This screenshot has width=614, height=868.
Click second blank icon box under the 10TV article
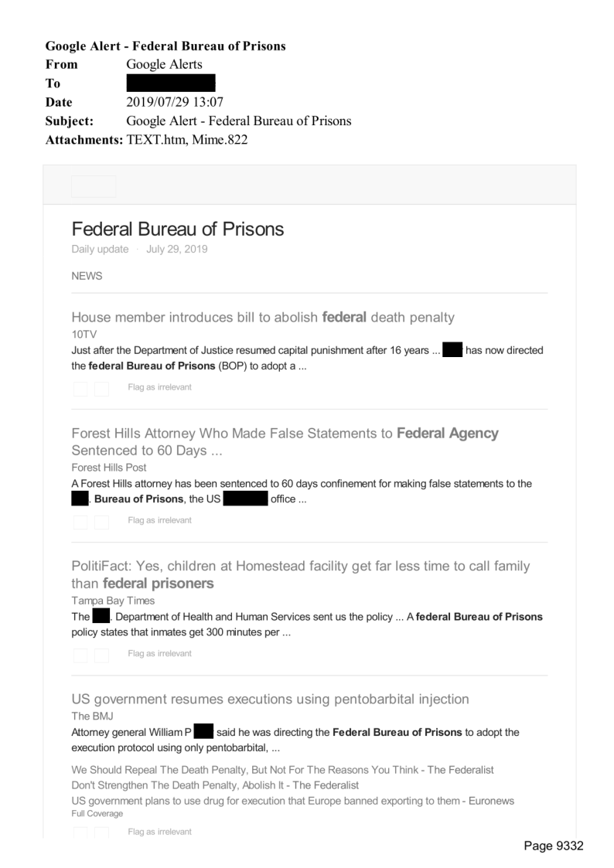point(101,387)
